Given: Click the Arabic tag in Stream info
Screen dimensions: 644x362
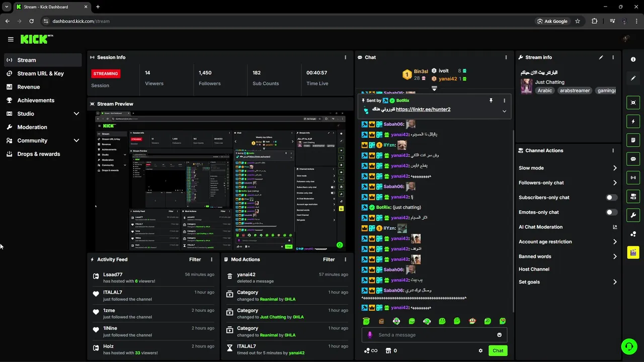Looking at the screenshot, I should (x=545, y=90).
